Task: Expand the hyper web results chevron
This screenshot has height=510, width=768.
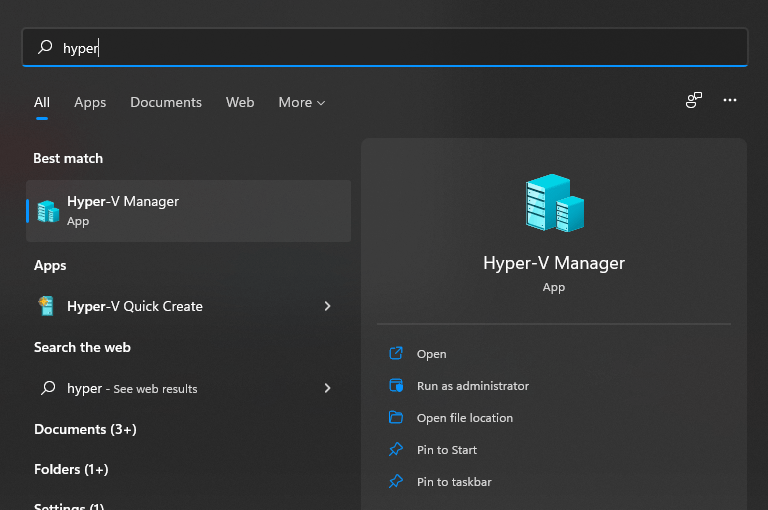Action: pyautogui.click(x=327, y=388)
